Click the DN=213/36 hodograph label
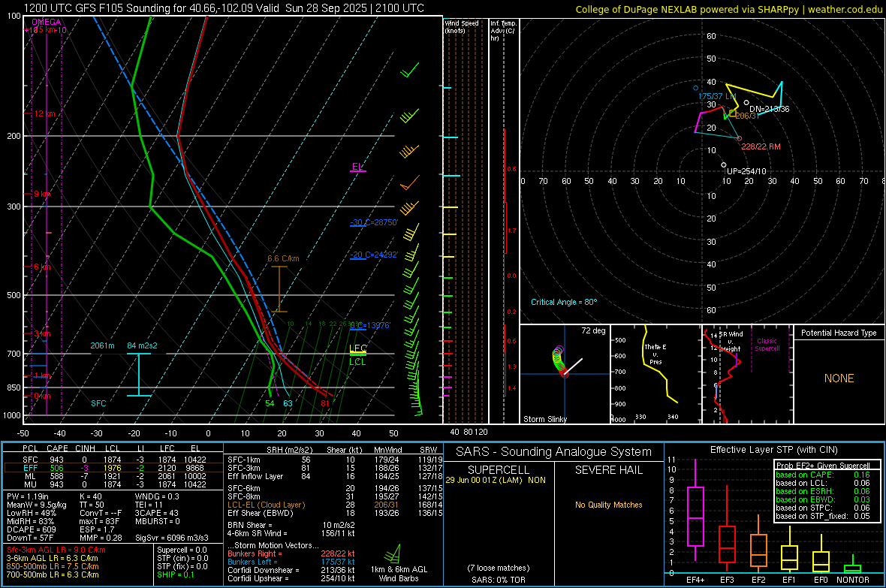 (769, 109)
